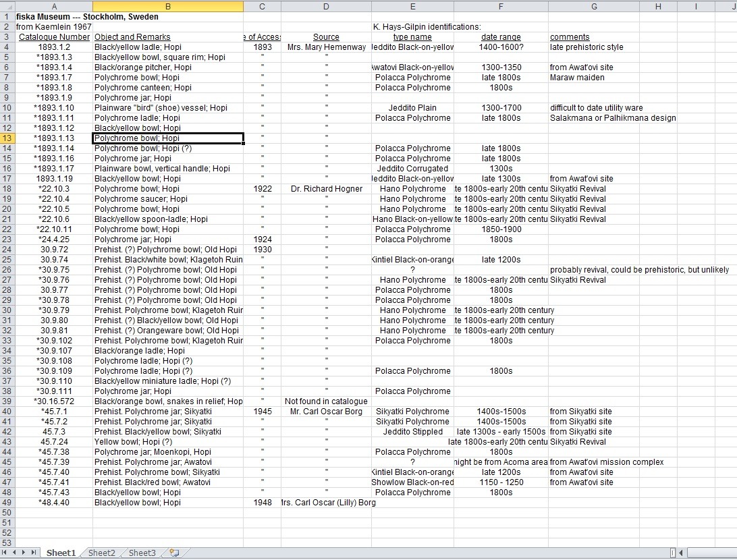Select accession year '1930' cell

click(x=263, y=250)
